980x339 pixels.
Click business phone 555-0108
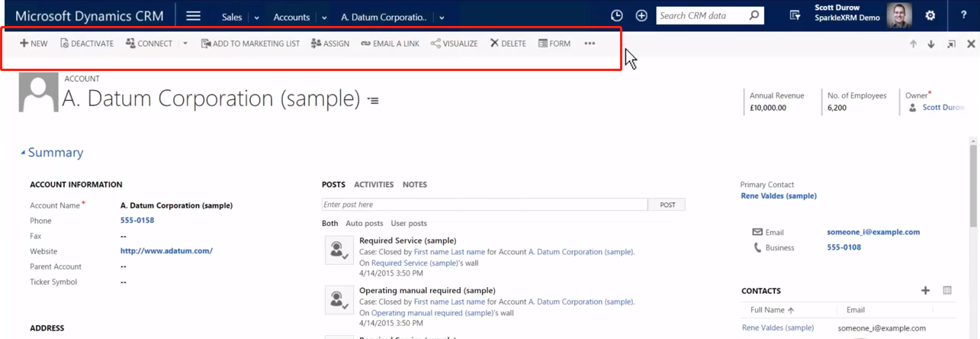[x=843, y=247]
